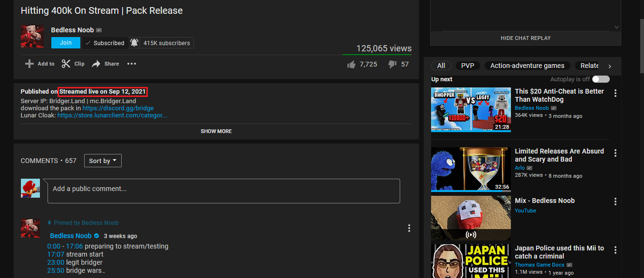Toggle the Subscribed button
The height and width of the screenshot is (278, 644).
coord(105,43)
